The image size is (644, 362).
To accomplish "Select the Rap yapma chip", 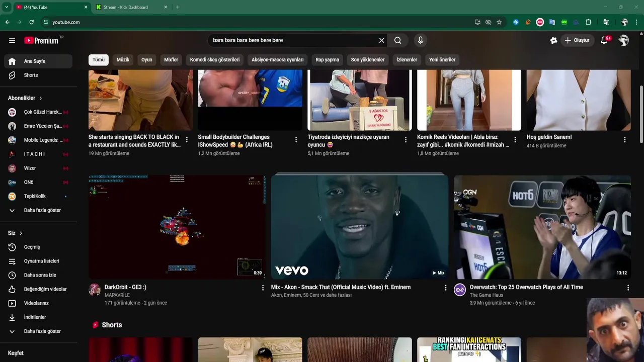I will coord(328,60).
